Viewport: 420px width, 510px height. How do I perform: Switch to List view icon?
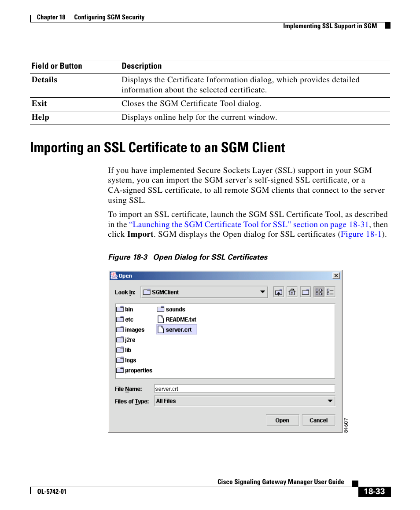[x=319, y=292]
